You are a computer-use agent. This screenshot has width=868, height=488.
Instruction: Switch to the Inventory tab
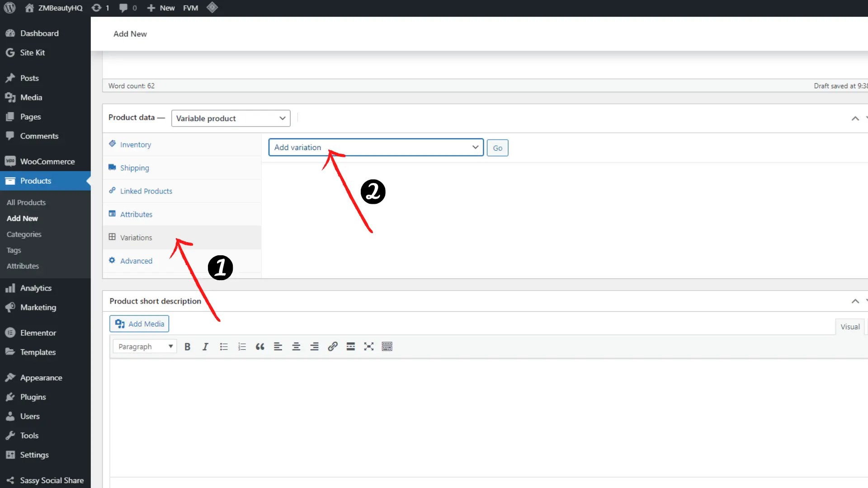(182, 145)
